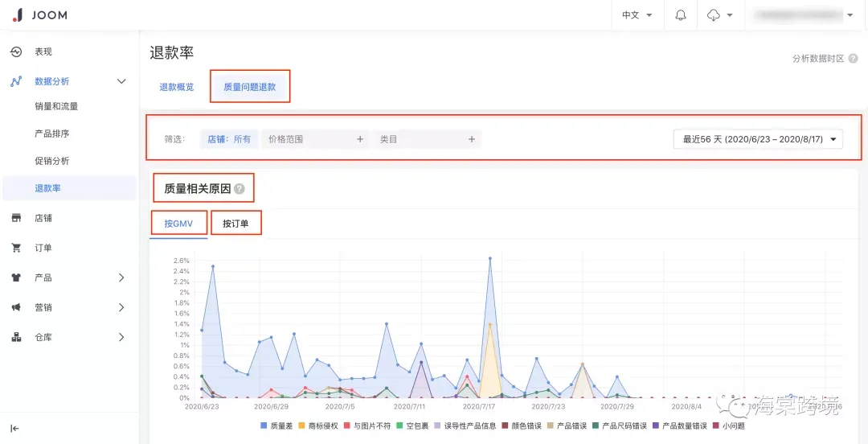
Task: Toggle 误导性产品信息 legend entry
Action: click(465, 426)
